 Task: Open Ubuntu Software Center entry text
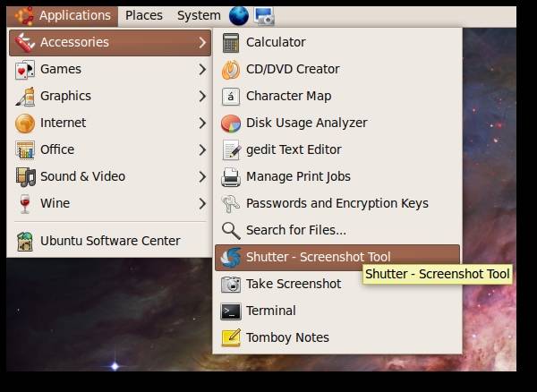click(110, 241)
